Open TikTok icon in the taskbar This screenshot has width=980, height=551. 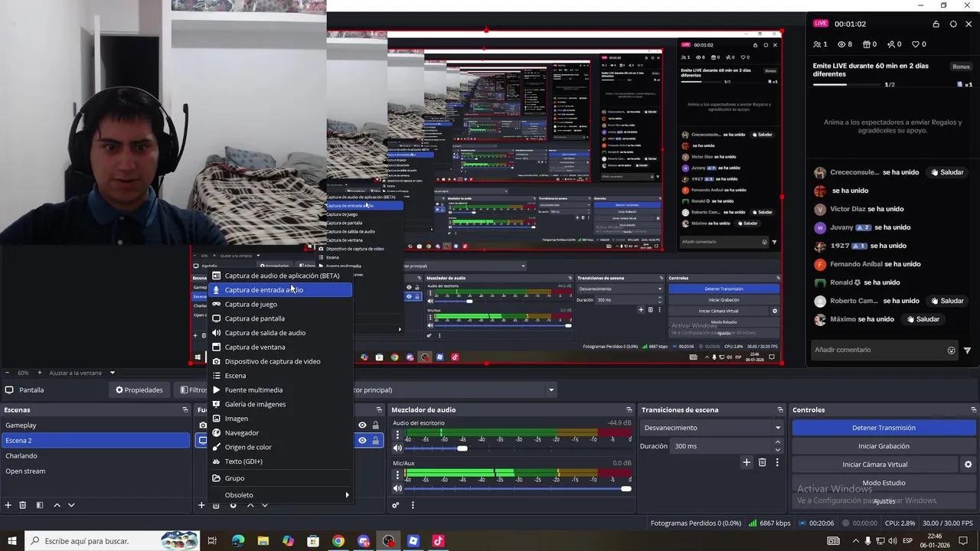click(x=438, y=541)
